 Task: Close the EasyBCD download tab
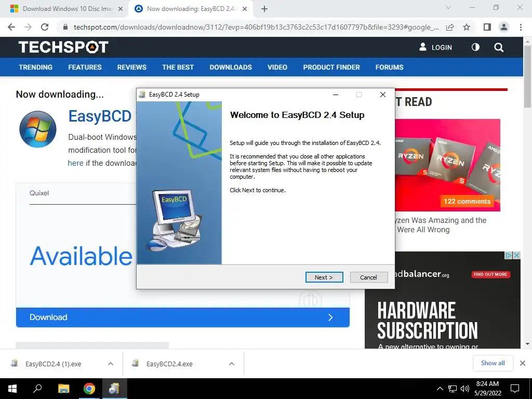[245, 9]
